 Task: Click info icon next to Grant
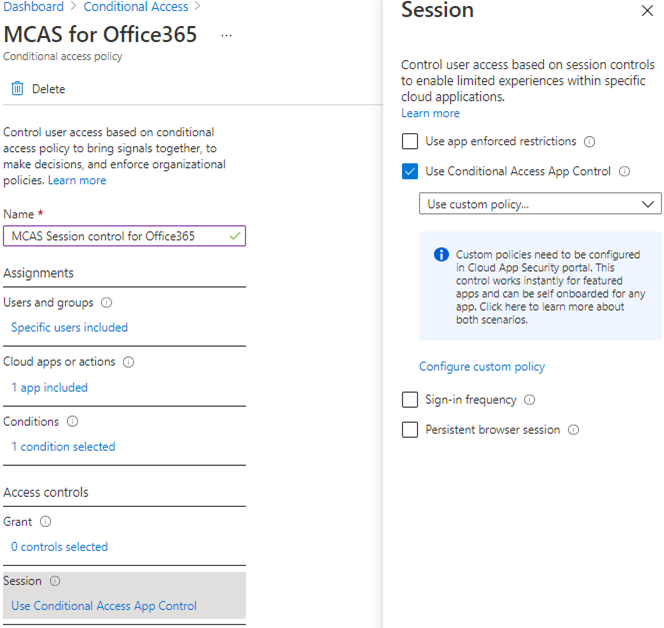45,522
